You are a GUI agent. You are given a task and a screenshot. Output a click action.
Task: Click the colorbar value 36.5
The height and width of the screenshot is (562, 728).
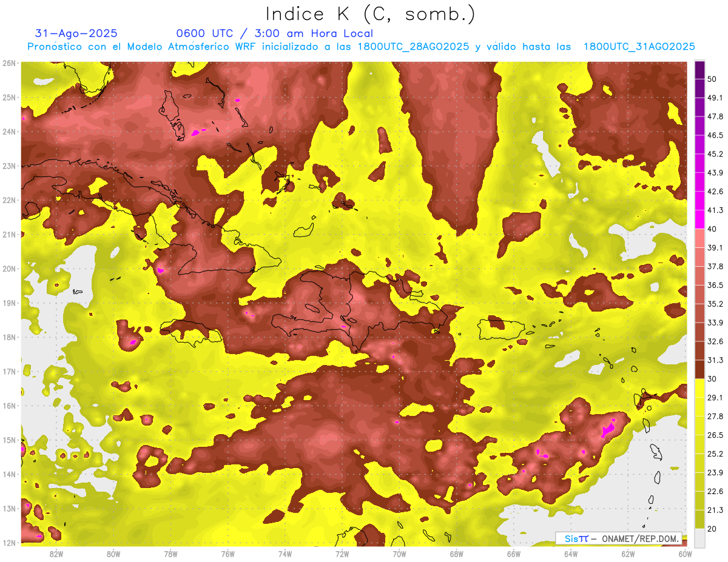(x=715, y=285)
